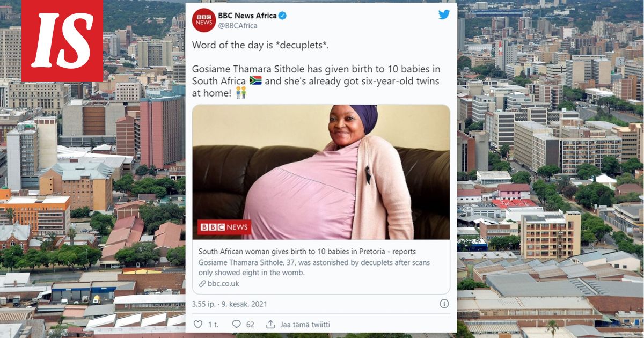Click the red BBC News image watermark

(x=224, y=227)
